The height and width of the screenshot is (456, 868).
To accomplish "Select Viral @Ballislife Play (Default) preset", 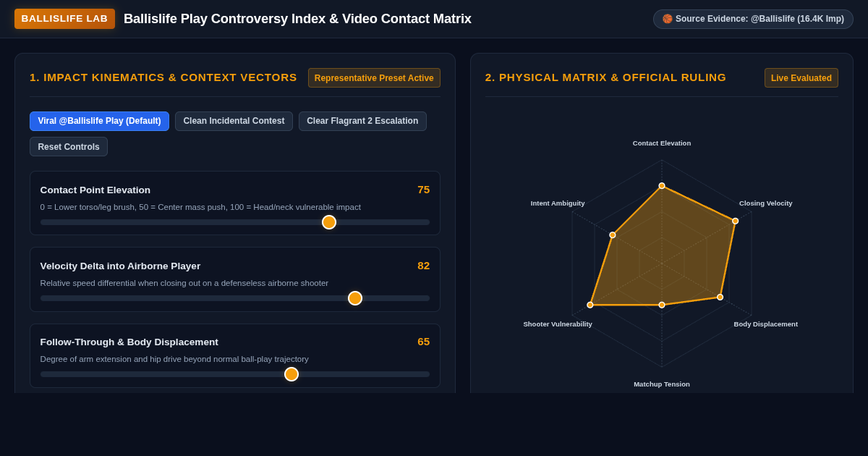I will (99, 121).
